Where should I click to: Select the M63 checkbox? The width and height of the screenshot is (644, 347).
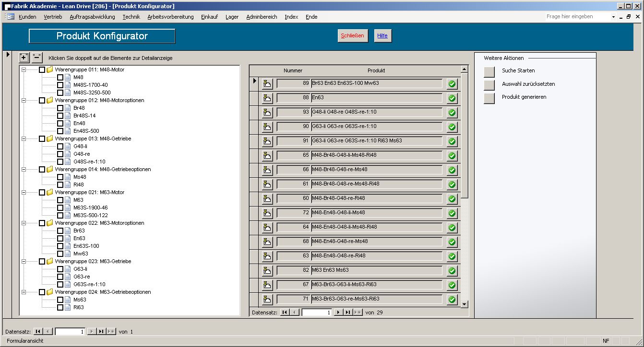(60, 200)
